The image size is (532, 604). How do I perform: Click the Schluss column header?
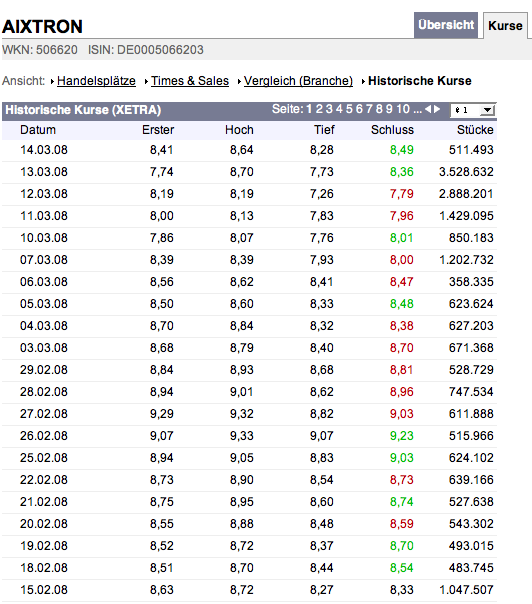pos(392,130)
